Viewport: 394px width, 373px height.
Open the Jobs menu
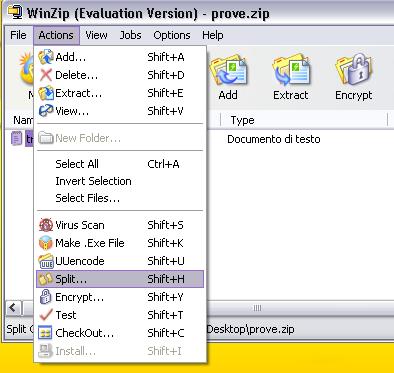(131, 35)
